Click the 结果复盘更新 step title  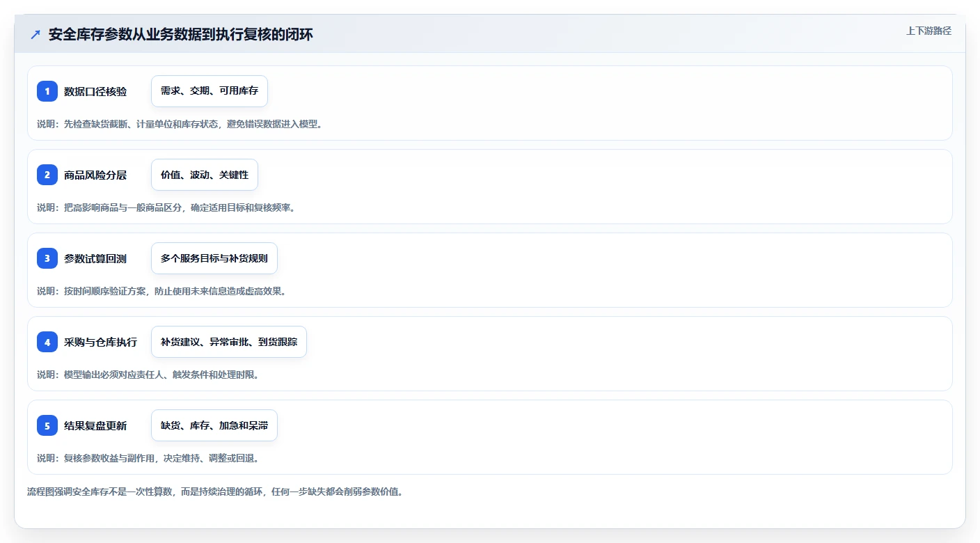point(95,425)
